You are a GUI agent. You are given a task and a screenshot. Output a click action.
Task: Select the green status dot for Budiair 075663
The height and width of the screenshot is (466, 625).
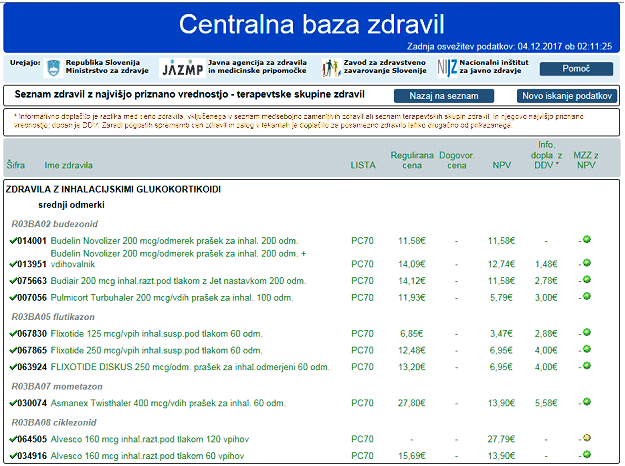pos(587,279)
